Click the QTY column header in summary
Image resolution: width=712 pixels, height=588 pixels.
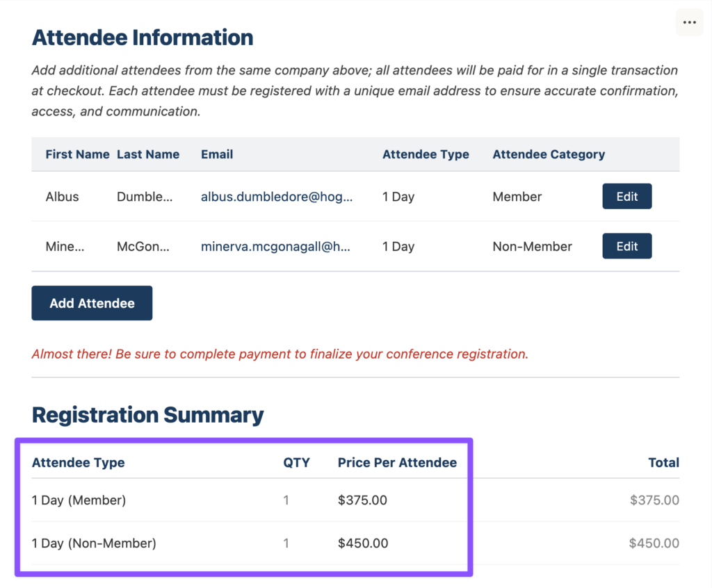(297, 462)
